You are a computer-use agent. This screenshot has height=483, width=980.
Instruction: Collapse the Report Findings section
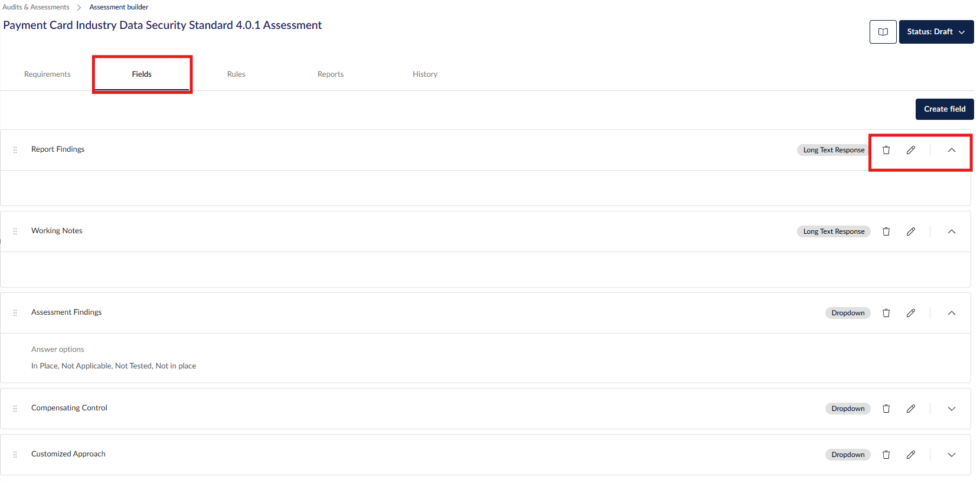[951, 150]
